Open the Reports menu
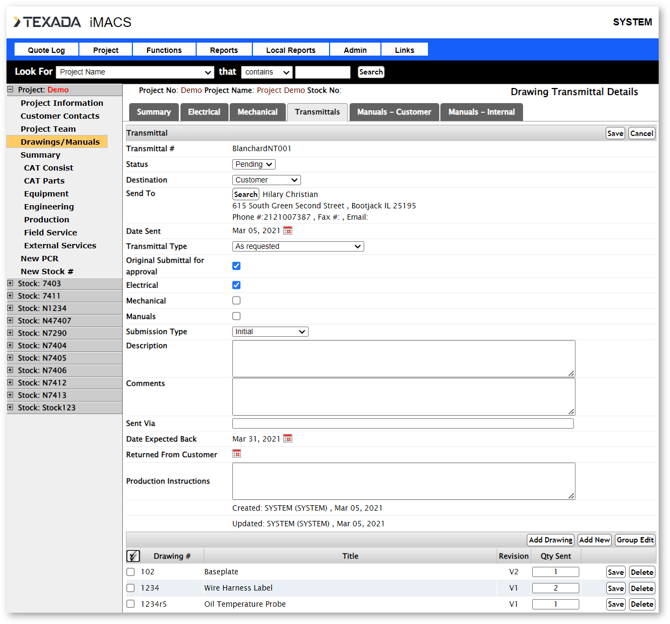Viewport: 670px width, 624px height. pyautogui.click(x=224, y=50)
